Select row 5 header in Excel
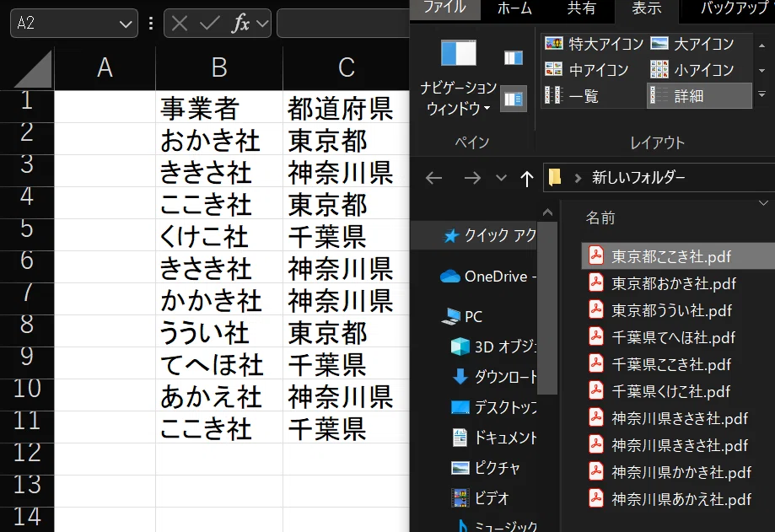 27,234
